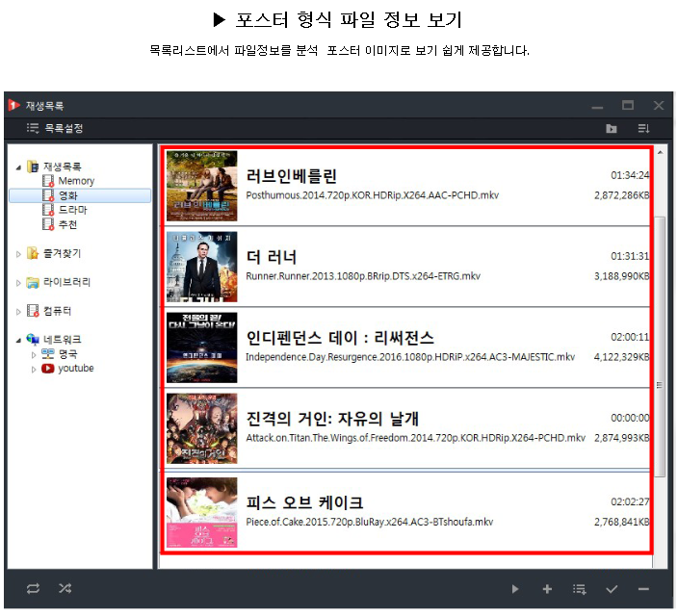Click the 추천 playlist film icon

[48, 224]
